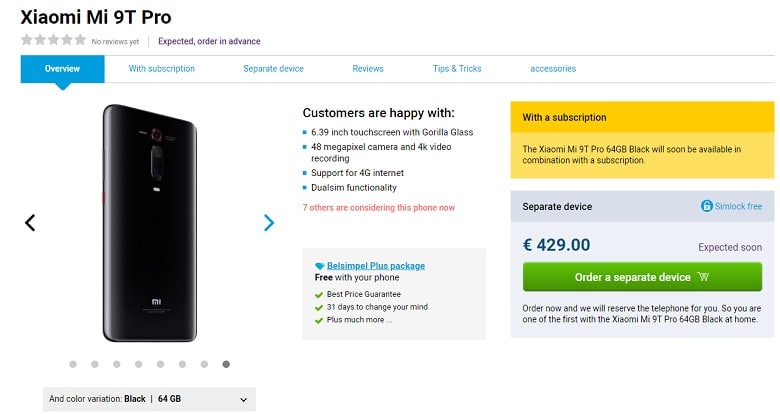
Task: Click the previous image left arrow
Action: tap(30, 222)
